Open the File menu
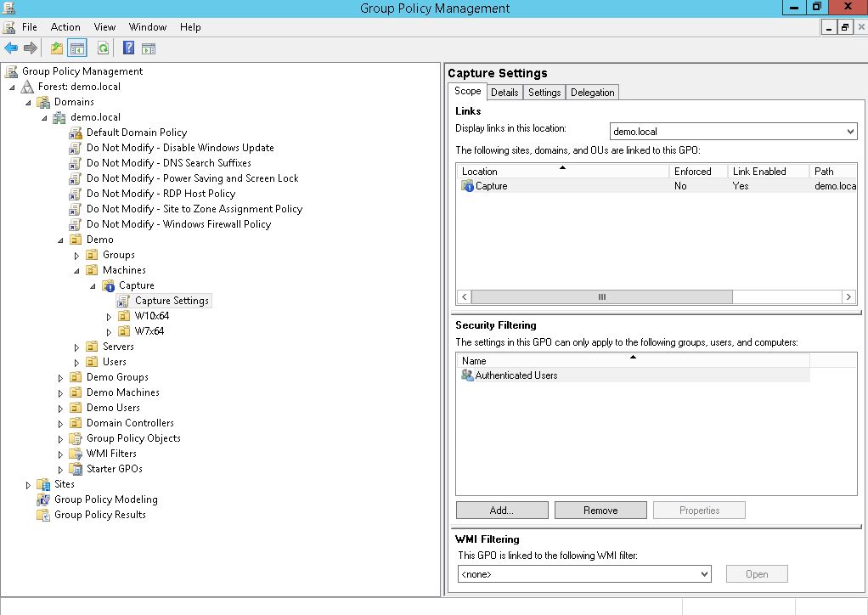This screenshot has height=615, width=868. 30,27
